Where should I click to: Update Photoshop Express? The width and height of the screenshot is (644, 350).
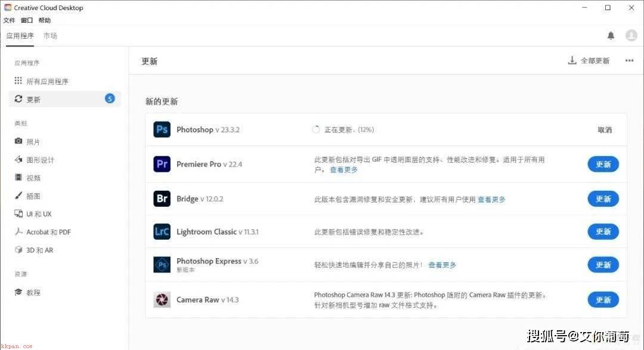pos(603,265)
